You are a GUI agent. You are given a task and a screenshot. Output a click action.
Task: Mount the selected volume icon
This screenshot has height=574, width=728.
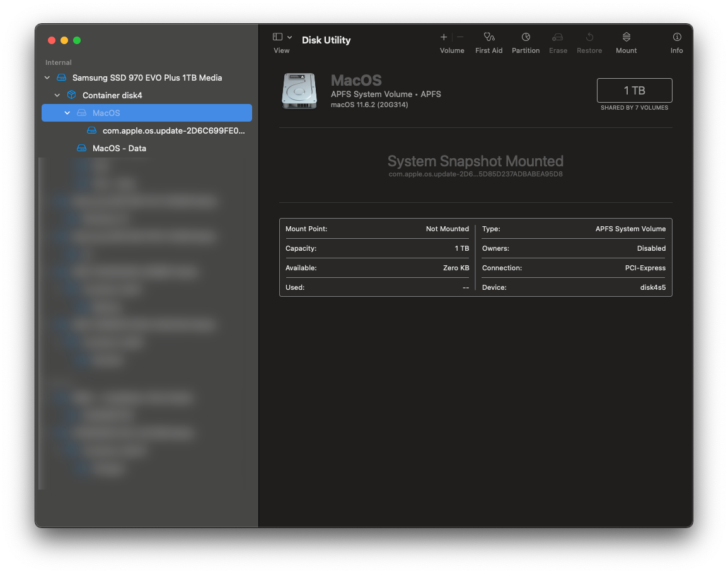pyautogui.click(x=627, y=37)
